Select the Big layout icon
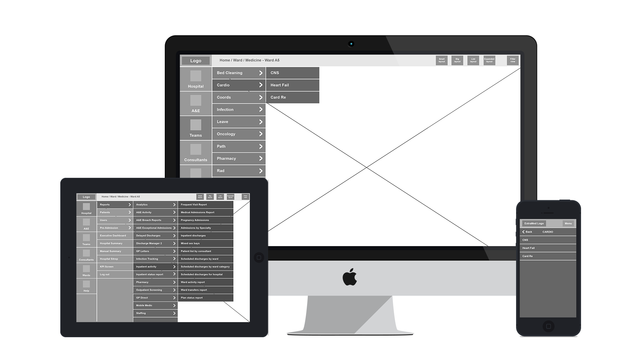 457,61
